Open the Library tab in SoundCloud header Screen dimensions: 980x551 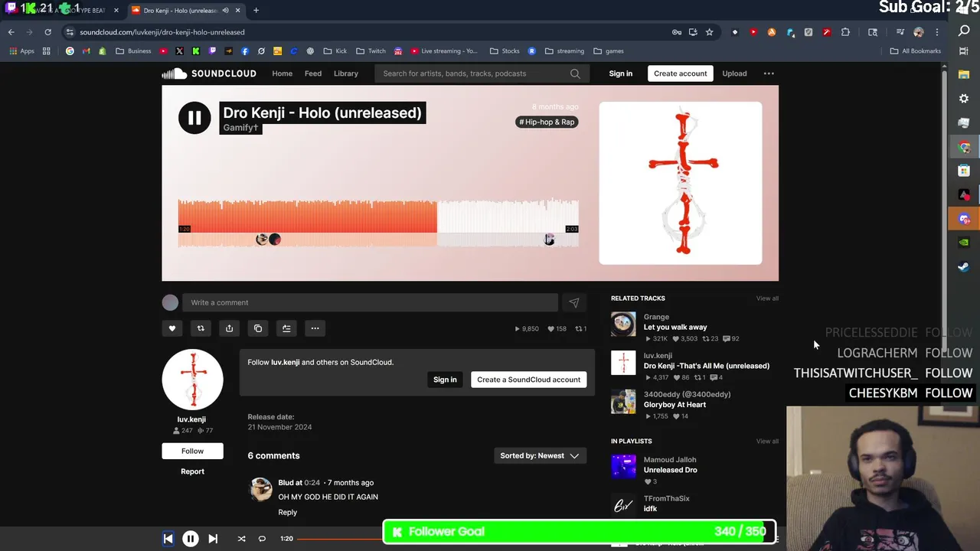click(x=346, y=73)
